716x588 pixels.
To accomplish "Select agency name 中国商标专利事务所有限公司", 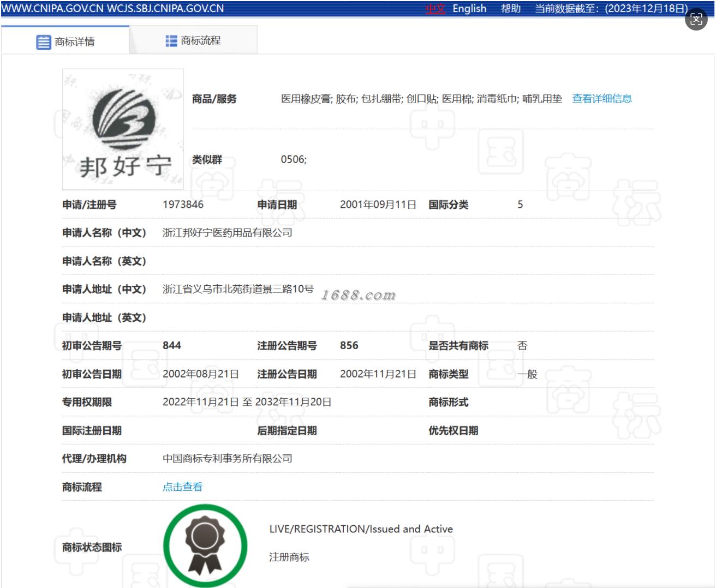I will pos(228,459).
